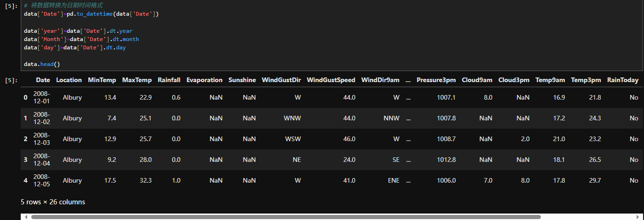The width and height of the screenshot is (644, 220).
Task: Click the date cell 2008-12-02
Action: click(41, 118)
